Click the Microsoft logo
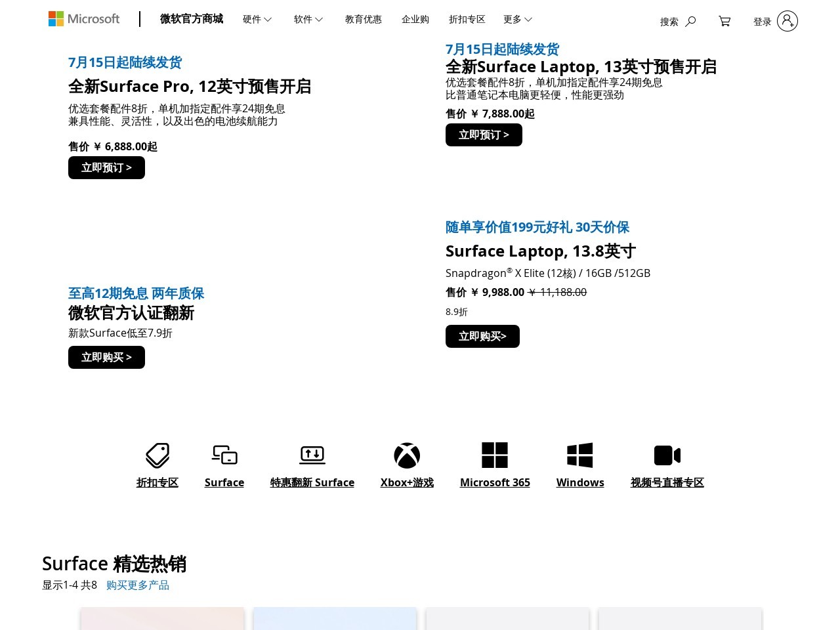 click(x=83, y=18)
